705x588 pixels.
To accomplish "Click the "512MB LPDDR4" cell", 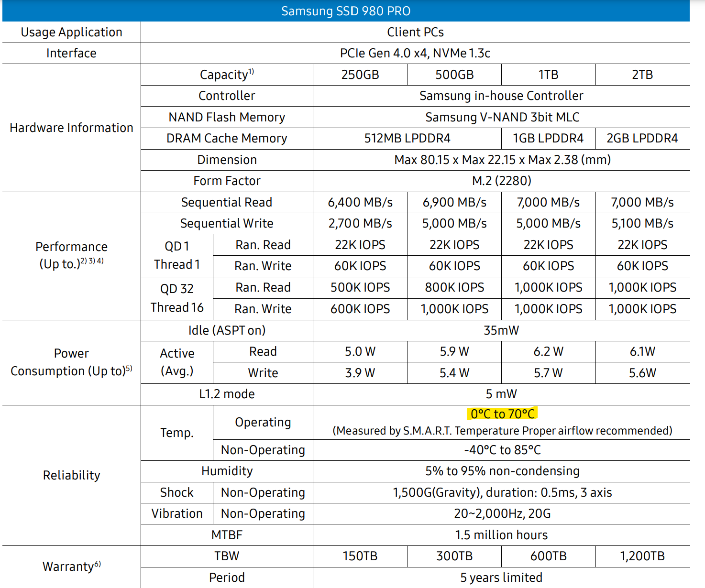I will (x=408, y=138).
